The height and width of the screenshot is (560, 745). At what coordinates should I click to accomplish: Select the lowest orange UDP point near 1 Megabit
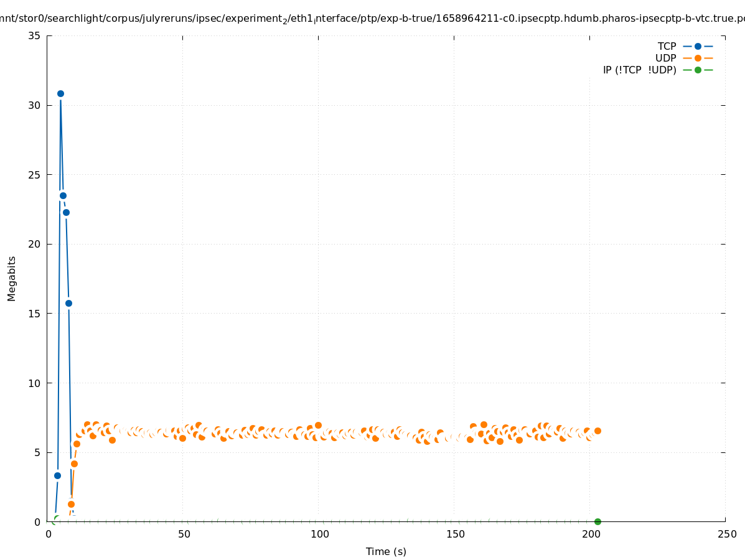click(x=71, y=504)
